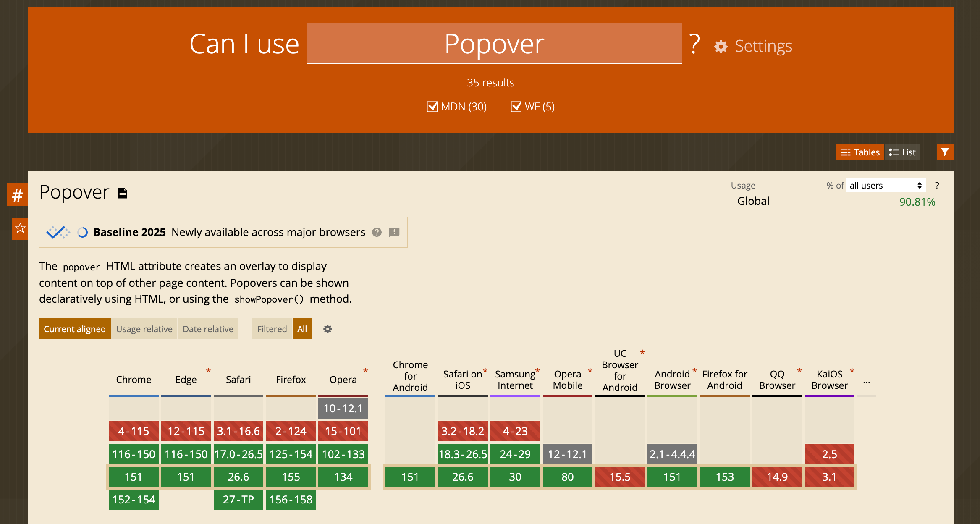Click Opera Mobile 80 cell

pyautogui.click(x=568, y=477)
